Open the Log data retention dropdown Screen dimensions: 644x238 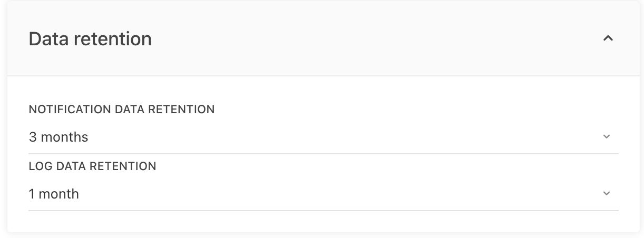tap(323, 194)
